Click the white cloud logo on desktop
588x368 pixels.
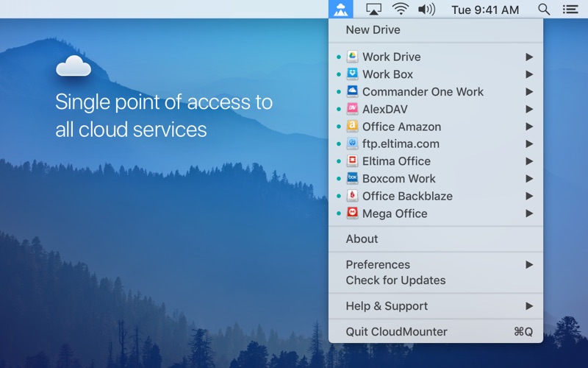[73, 66]
